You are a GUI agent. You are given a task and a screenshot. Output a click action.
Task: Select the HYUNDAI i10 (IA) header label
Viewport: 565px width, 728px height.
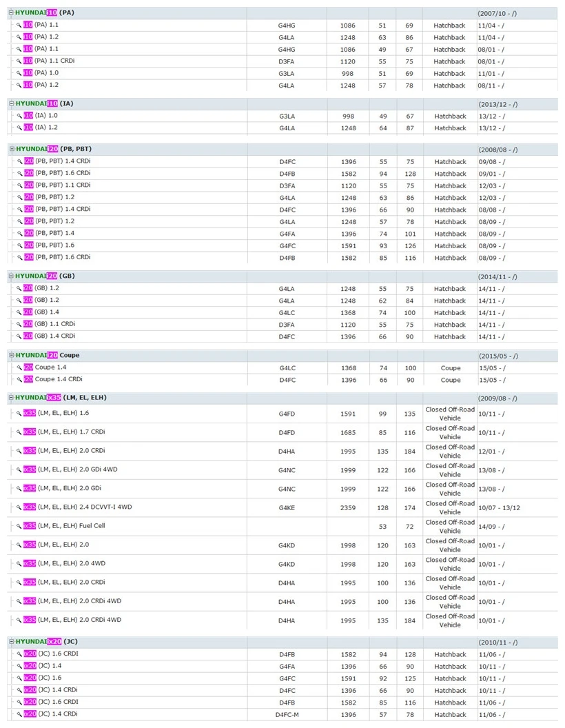(45, 103)
